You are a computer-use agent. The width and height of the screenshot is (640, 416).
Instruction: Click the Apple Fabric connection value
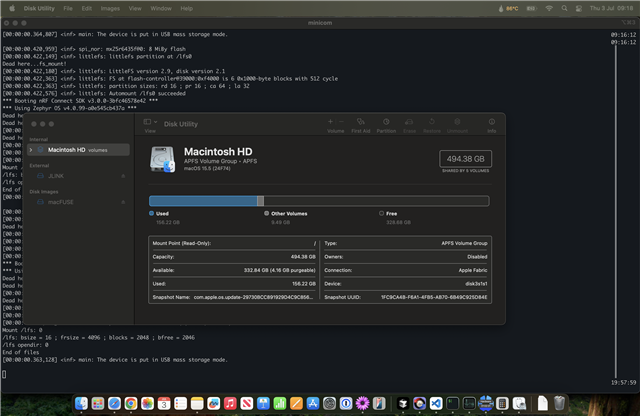click(x=473, y=270)
